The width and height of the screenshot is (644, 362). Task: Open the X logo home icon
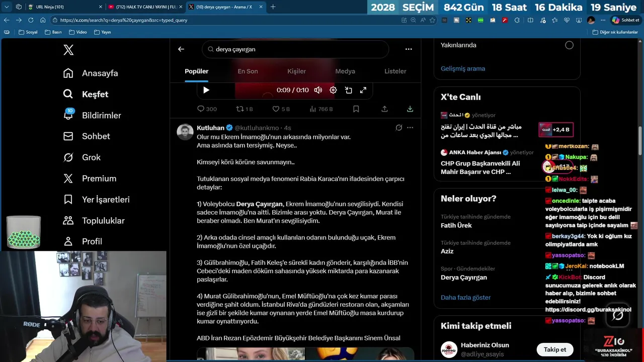(68, 50)
